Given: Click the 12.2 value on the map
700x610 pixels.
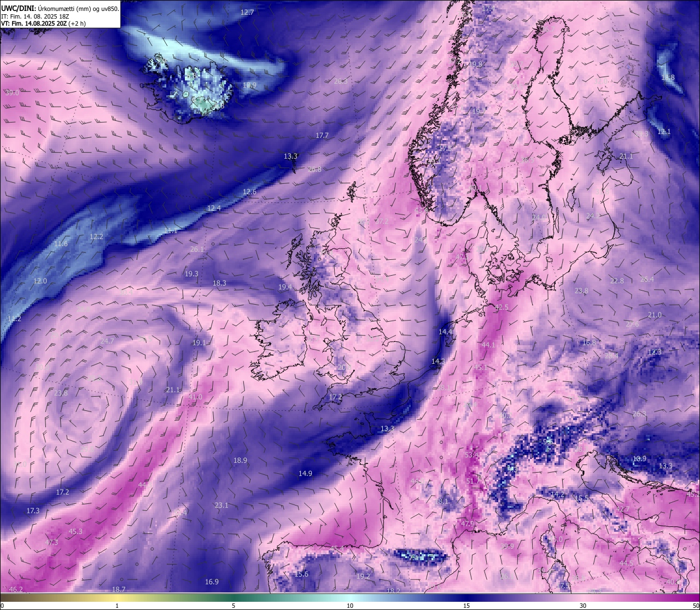Looking at the screenshot, I should click(x=96, y=236).
